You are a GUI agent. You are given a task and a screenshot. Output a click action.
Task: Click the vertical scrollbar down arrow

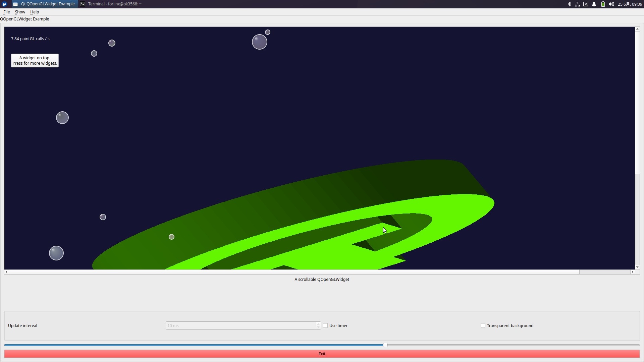click(637, 267)
